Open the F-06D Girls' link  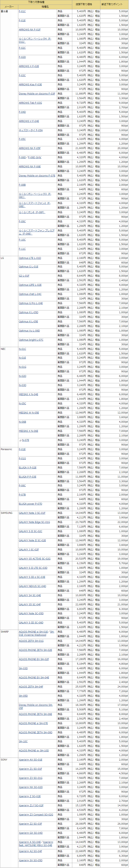point(35,158)
